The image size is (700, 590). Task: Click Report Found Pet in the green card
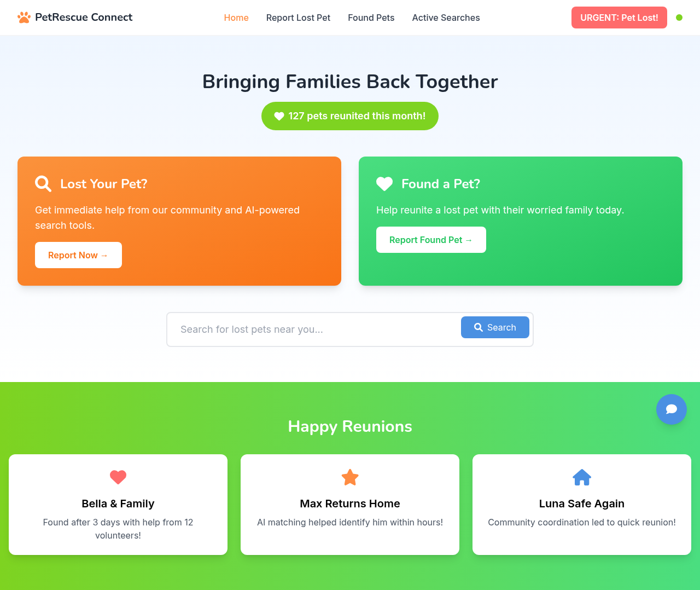[x=431, y=239]
